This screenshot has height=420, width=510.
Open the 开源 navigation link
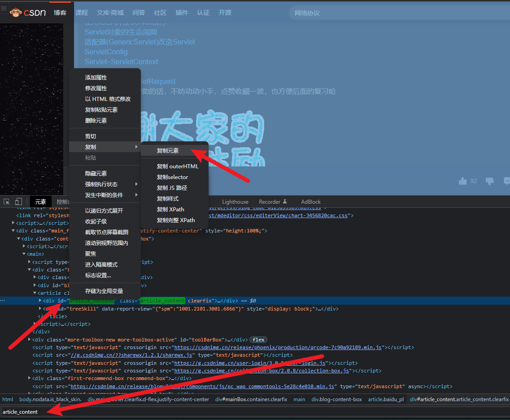point(225,13)
